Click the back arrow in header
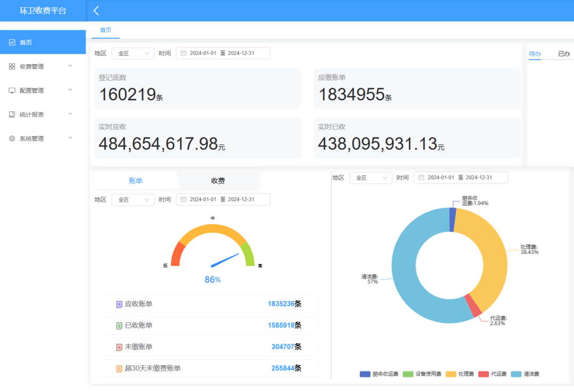574x392 pixels. [96, 11]
